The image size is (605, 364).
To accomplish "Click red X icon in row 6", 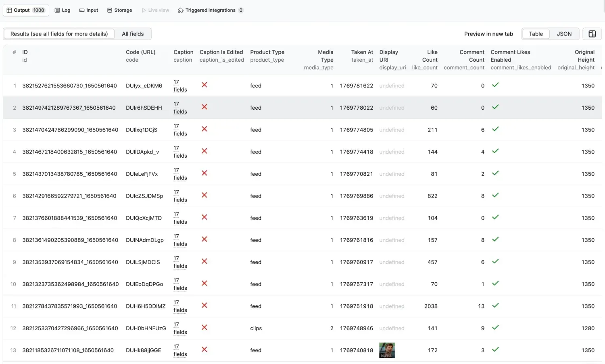I will (x=204, y=195).
